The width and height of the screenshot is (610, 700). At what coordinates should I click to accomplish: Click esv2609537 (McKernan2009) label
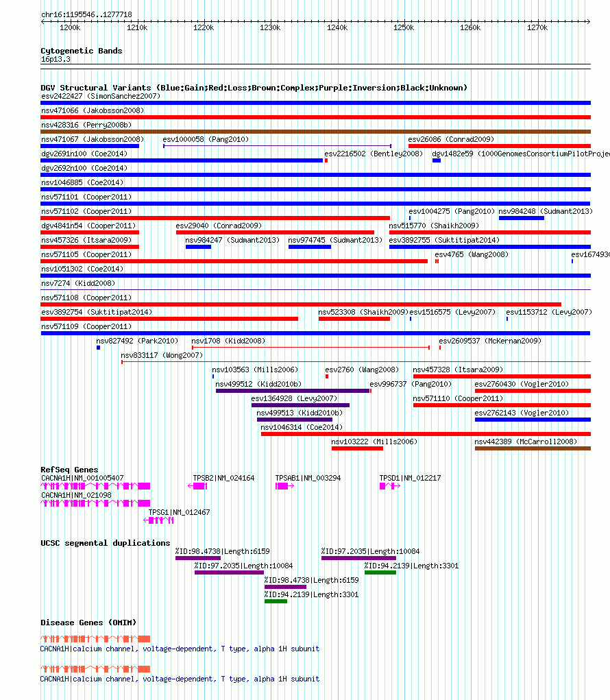[x=490, y=341]
